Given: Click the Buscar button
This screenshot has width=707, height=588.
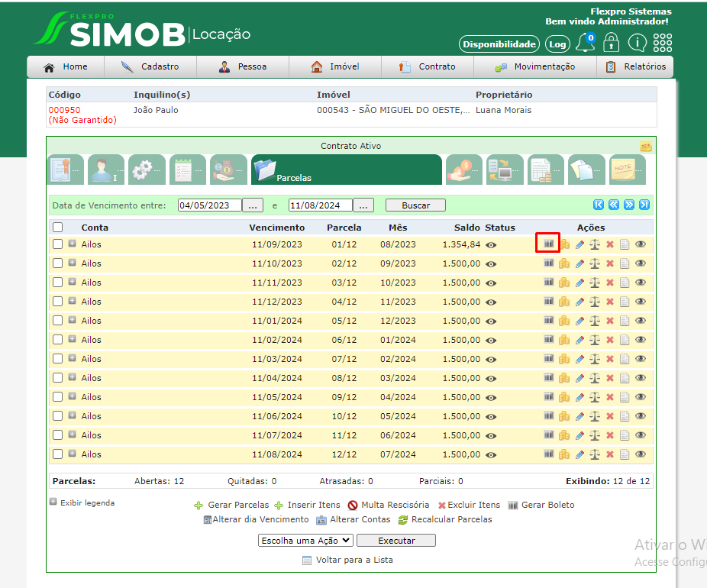Looking at the screenshot, I should click(x=415, y=205).
